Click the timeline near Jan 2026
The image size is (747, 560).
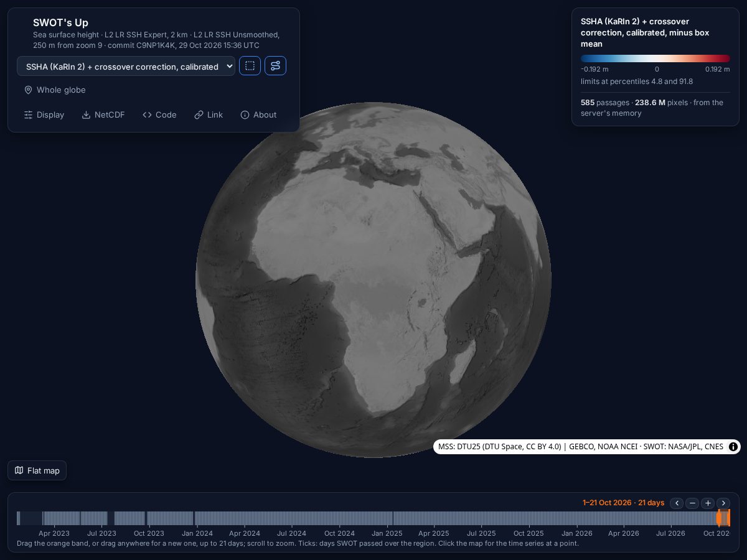point(576,518)
